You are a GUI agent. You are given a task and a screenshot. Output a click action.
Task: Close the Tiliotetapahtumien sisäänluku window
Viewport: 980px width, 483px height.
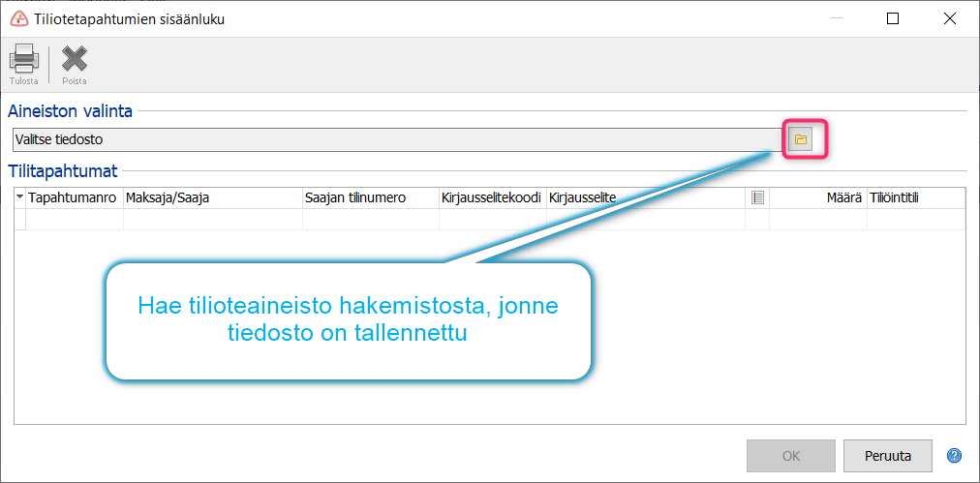coord(950,18)
